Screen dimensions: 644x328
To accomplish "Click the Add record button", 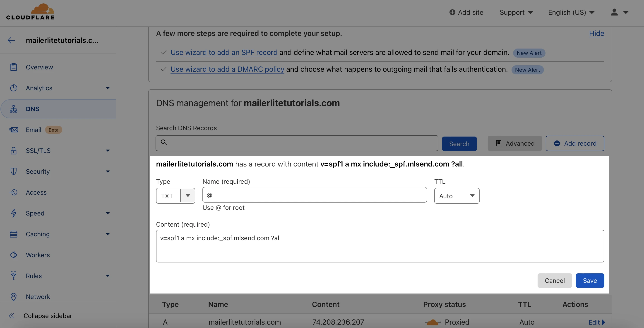I will [x=575, y=143].
